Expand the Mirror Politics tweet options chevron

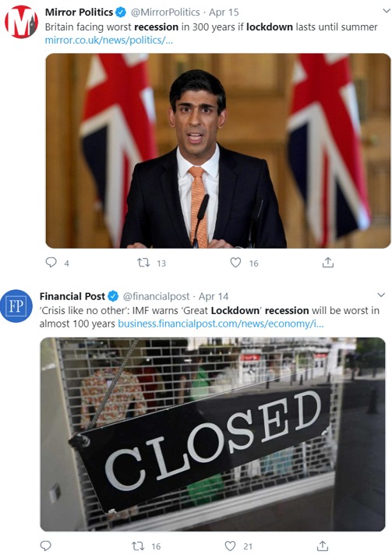[387, 11]
